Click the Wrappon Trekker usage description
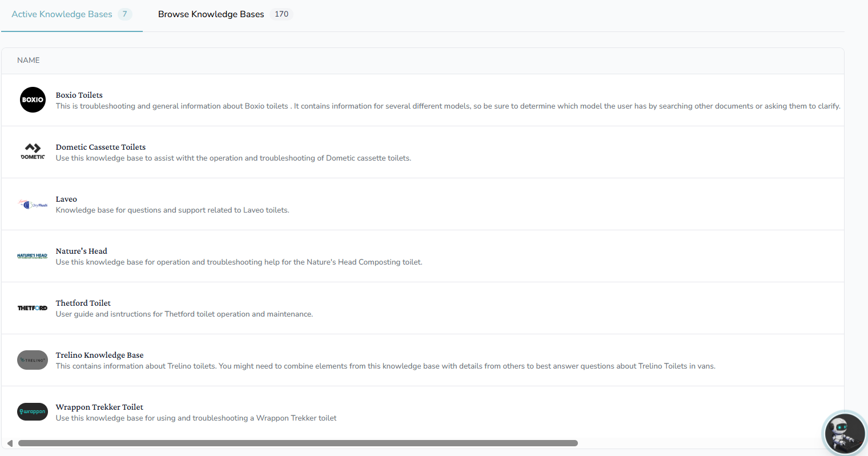868x456 pixels. (196, 418)
